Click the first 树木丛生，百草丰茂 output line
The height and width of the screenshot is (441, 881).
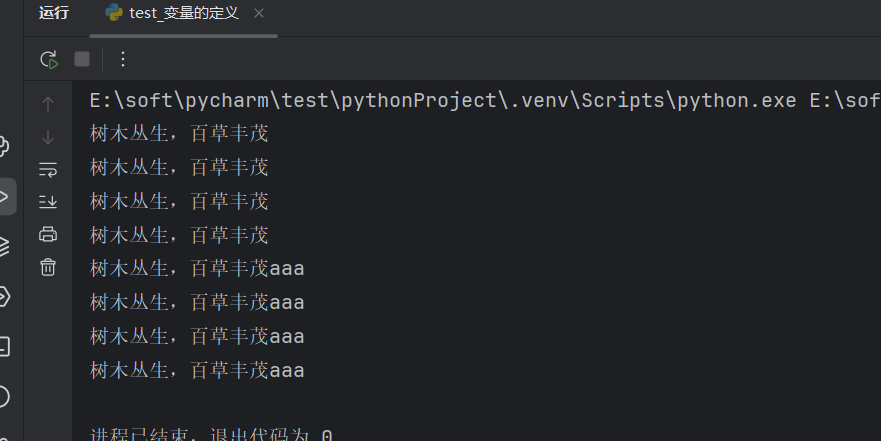pyautogui.click(x=180, y=133)
